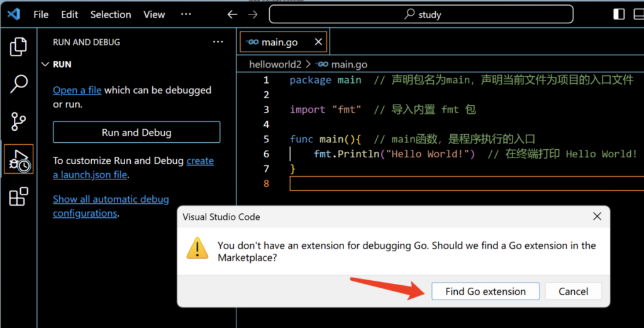This screenshot has width=644, height=328.
Task: Click Show all automatic debug configurations
Action: (111, 206)
